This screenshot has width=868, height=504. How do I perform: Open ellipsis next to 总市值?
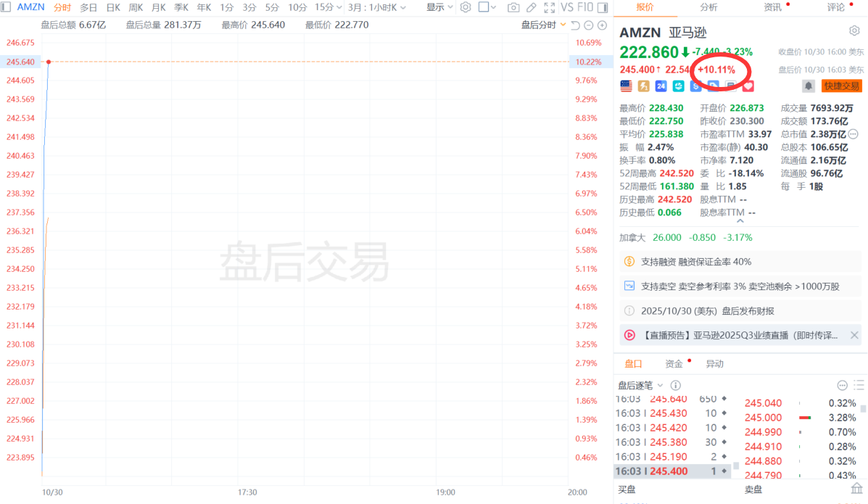pos(853,134)
